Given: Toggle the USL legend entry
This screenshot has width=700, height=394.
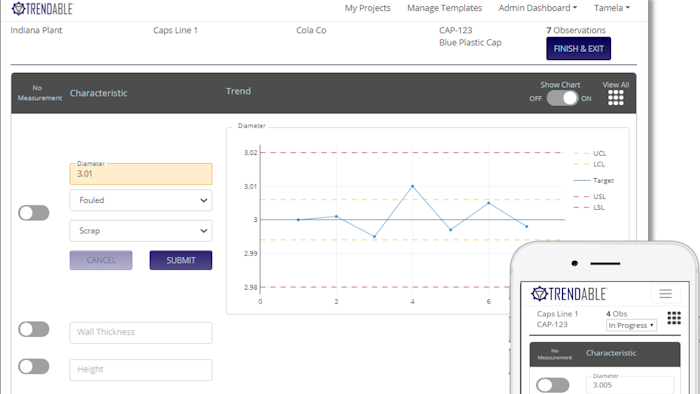Looking at the screenshot, I should coord(590,197).
